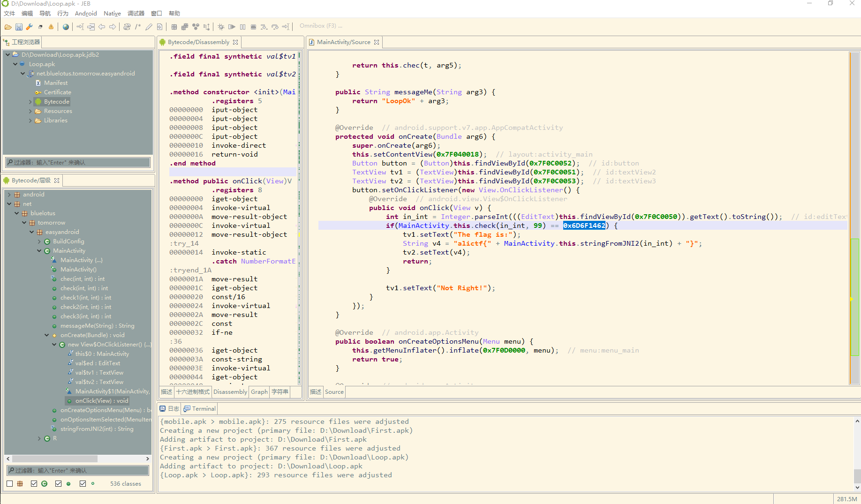Toggle the classes visibility checkbox at bottom left
This screenshot has width=861, height=504.
[34, 483]
